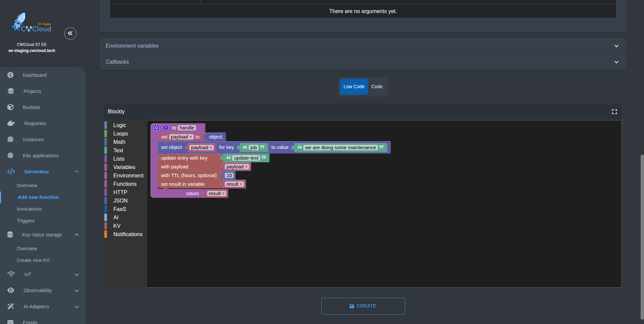Viewport: 644px width, 324px height.
Task: Open the result variable dropdown in return block
Action: 223,194
